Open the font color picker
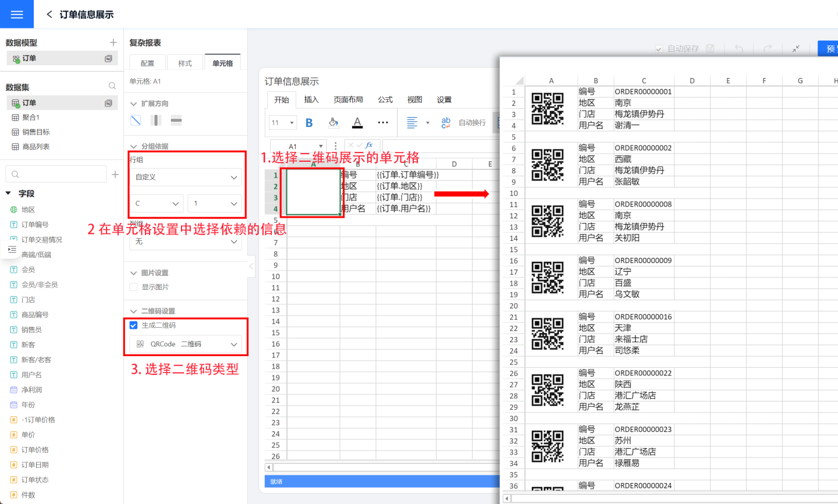Viewport: 838px width, 504px height. coord(357,123)
